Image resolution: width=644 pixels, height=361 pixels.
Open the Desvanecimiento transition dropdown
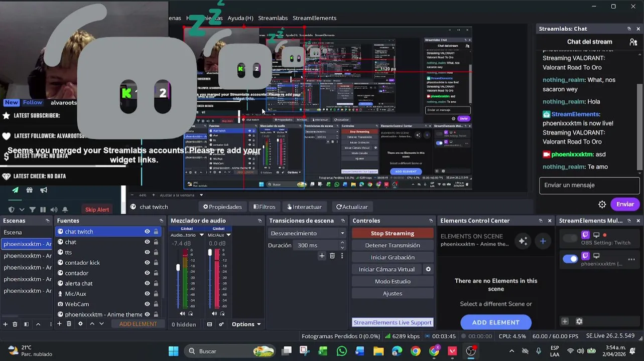(307, 233)
